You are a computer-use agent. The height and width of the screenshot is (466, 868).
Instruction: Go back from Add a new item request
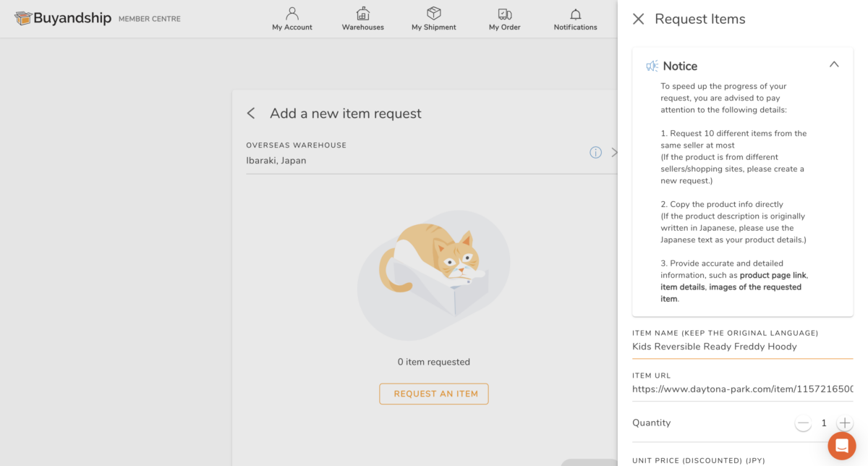[x=251, y=114]
